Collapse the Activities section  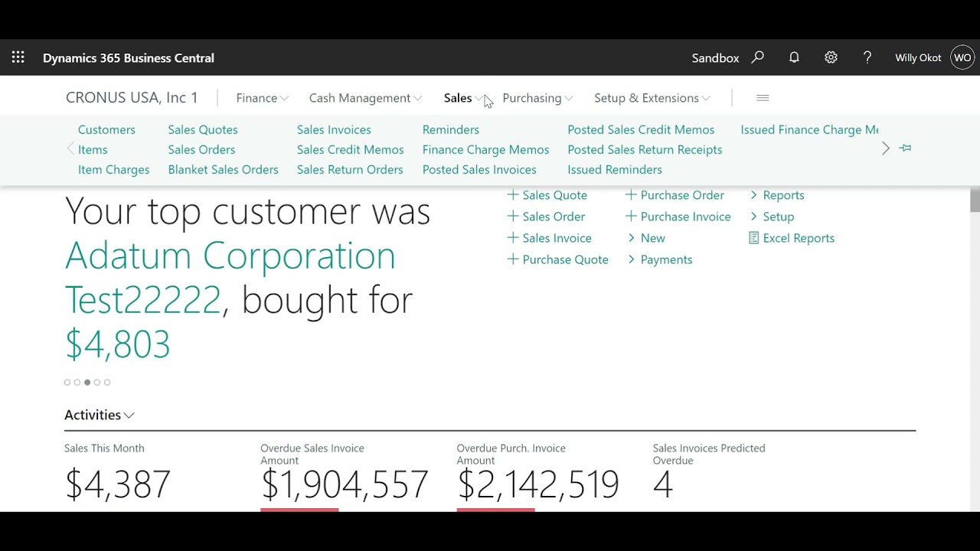tap(100, 415)
